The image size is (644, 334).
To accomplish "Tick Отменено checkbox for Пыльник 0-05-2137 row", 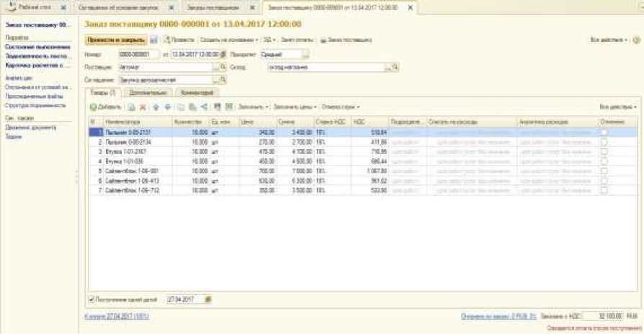I will pyautogui.click(x=604, y=132).
